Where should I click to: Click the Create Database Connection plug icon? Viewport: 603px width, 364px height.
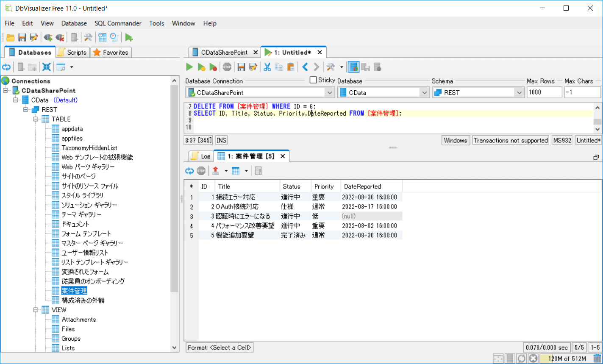(x=48, y=38)
